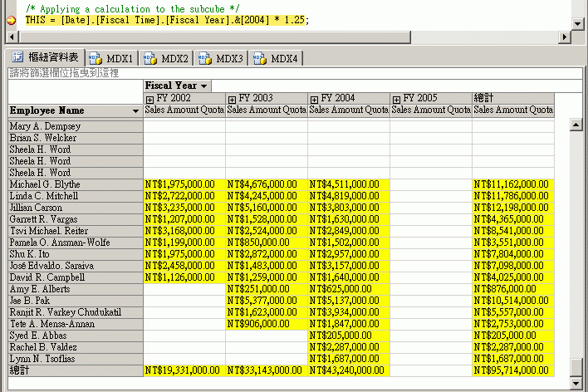Image resolution: width=588 pixels, height=392 pixels.
Task: Click the highlighted THIS = [Date].[Fiscal Time] code line
Action: [x=167, y=20]
